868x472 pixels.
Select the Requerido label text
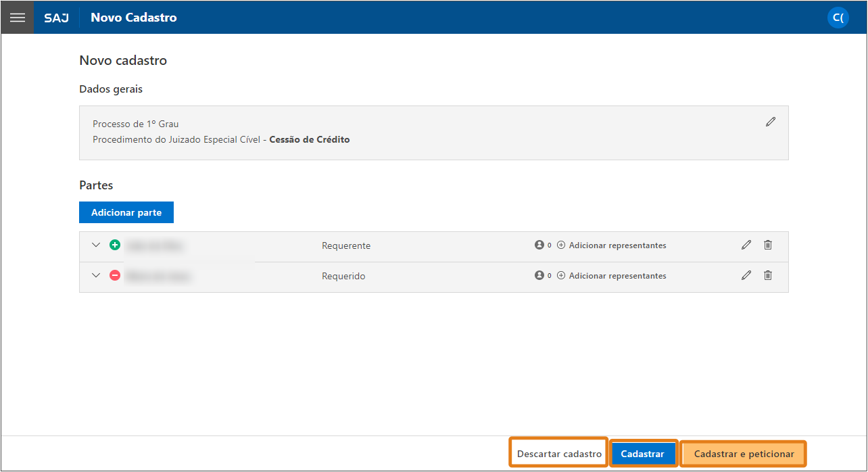pos(343,276)
